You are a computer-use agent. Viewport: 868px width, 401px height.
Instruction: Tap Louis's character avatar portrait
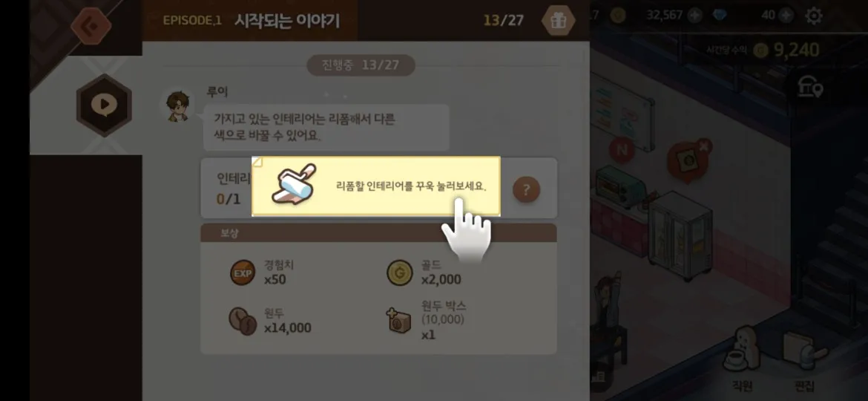[x=178, y=105]
